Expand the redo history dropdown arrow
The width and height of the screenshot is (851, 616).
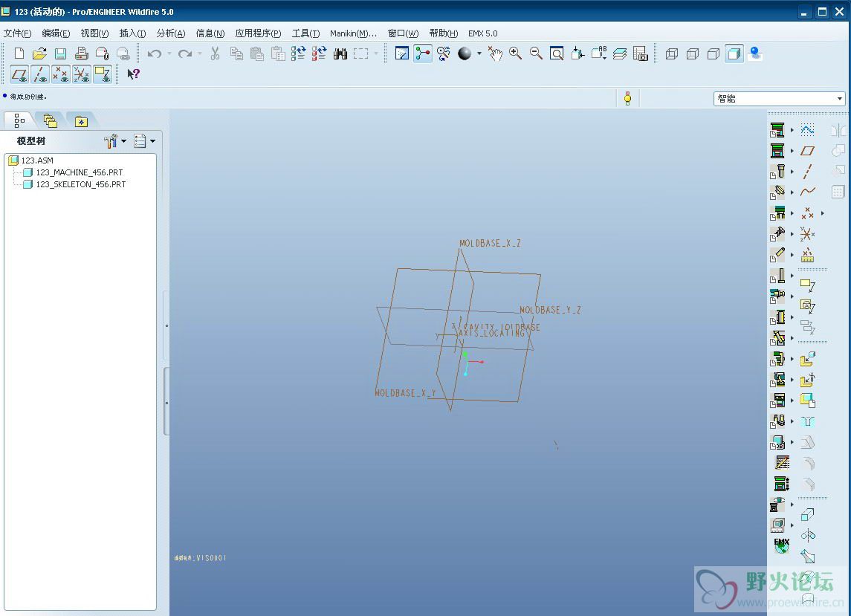point(200,54)
